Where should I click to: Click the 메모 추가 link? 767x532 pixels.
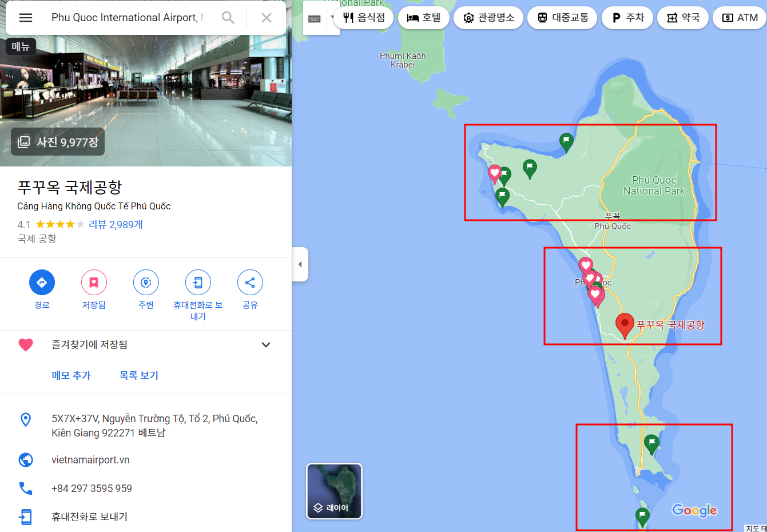(x=71, y=375)
